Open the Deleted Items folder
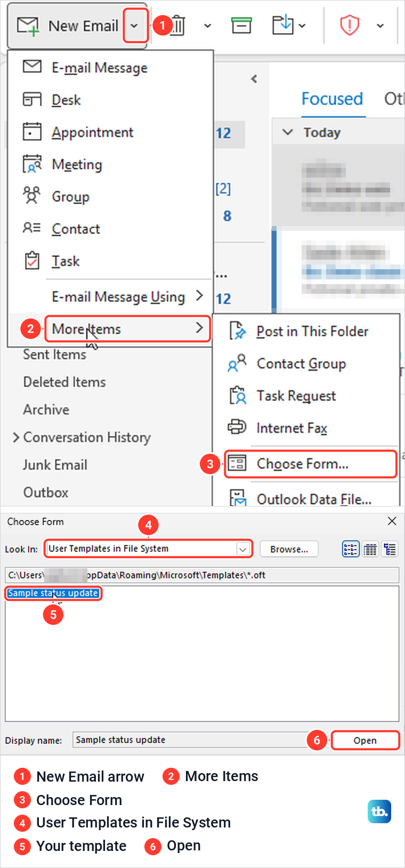405x868 pixels. click(64, 382)
